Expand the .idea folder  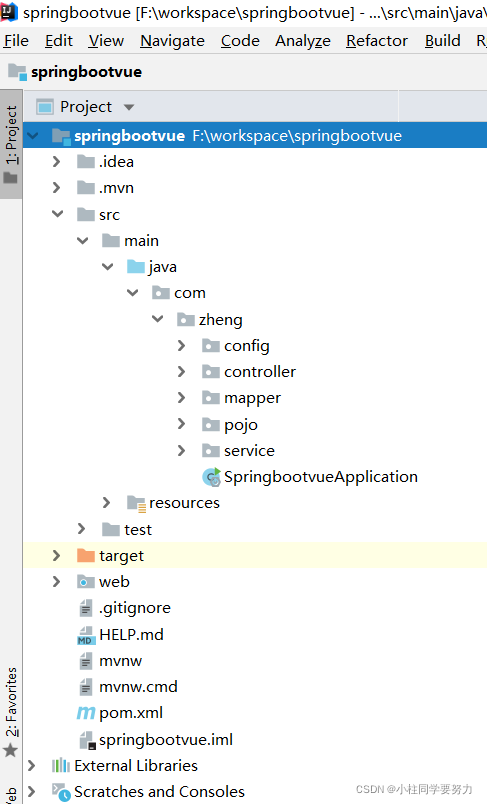56,162
